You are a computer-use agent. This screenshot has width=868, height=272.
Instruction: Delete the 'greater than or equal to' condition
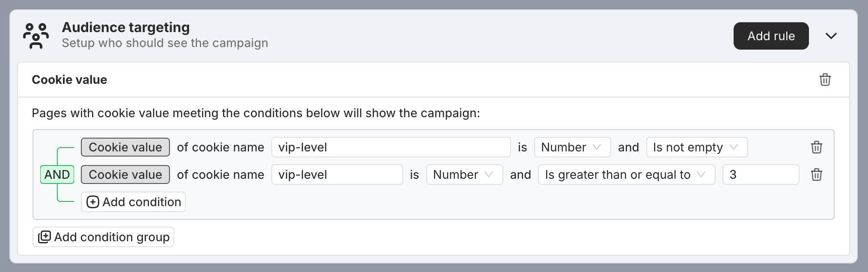click(817, 174)
